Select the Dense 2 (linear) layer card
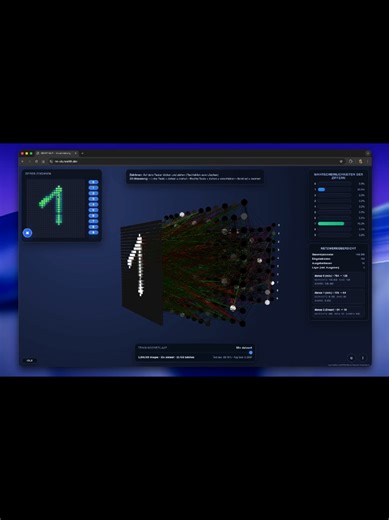This screenshot has height=520, width=389. tap(338, 312)
